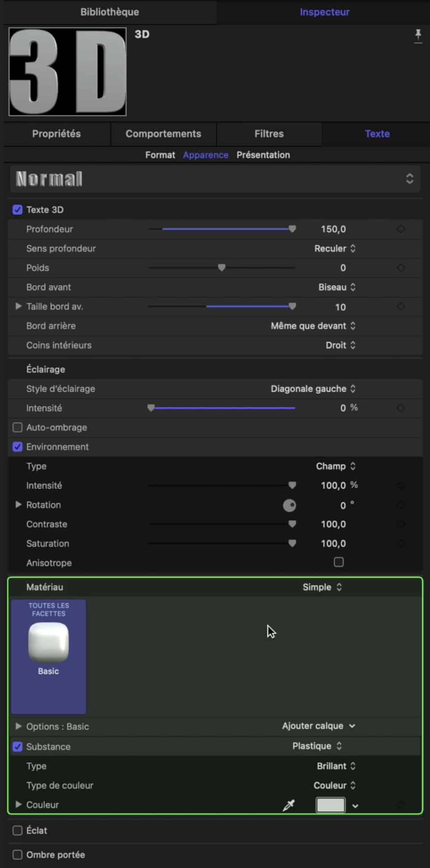Expand the Rotation disclosure triangle
The image size is (430, 868).
coord(18,505)
